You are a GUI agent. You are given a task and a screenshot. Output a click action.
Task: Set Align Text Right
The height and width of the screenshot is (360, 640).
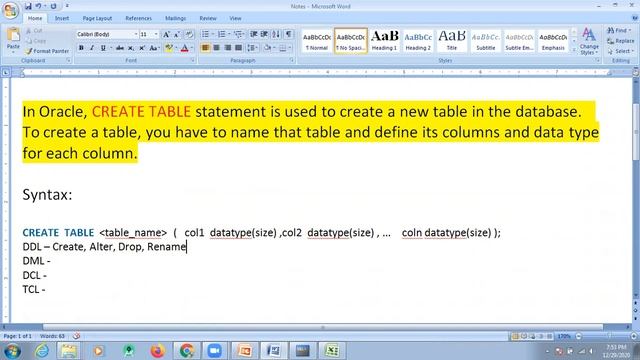pyautogui.click(x=227, y=48)
